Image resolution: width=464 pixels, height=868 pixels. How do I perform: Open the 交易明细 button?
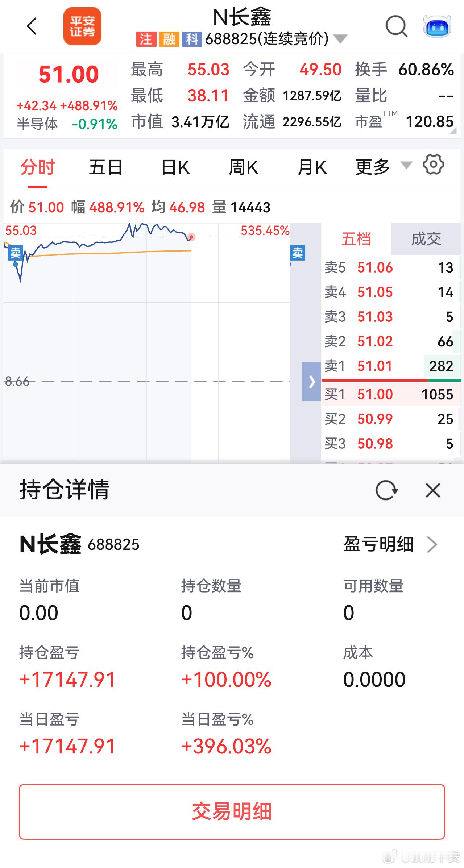tap(232, 812)
